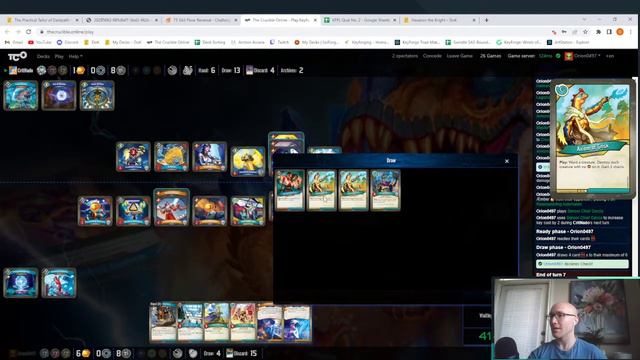Screen dimensions: 640x360
Task: Click the TCO logo
Action: click(17, 56)
